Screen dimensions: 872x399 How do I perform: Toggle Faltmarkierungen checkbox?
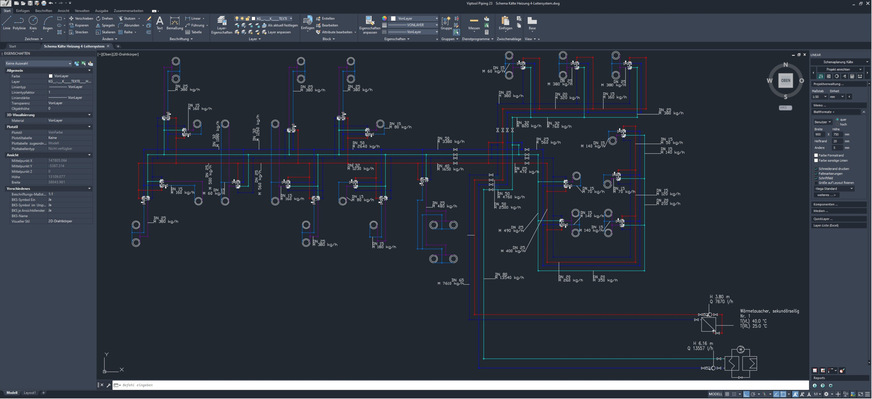pyautogui.click(x=816, y=174)
